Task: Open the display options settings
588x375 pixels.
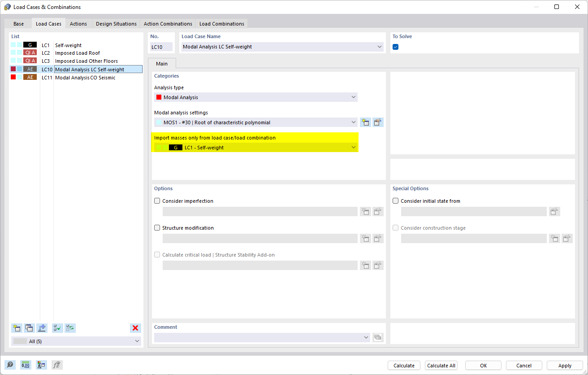Action: [x=41, y=365]
